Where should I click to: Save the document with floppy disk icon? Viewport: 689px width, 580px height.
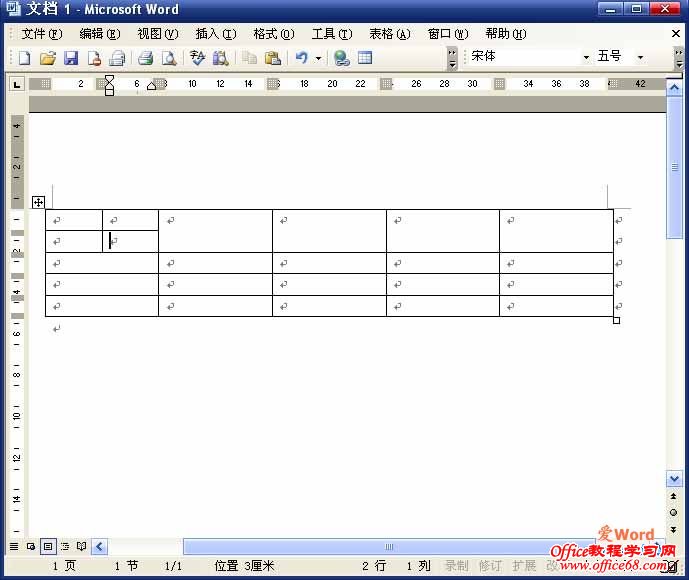point(71,58)
